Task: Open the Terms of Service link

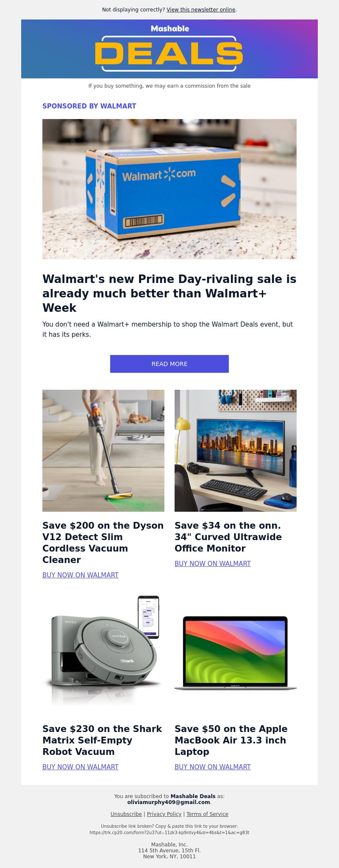Action: [x=207, y=814]
